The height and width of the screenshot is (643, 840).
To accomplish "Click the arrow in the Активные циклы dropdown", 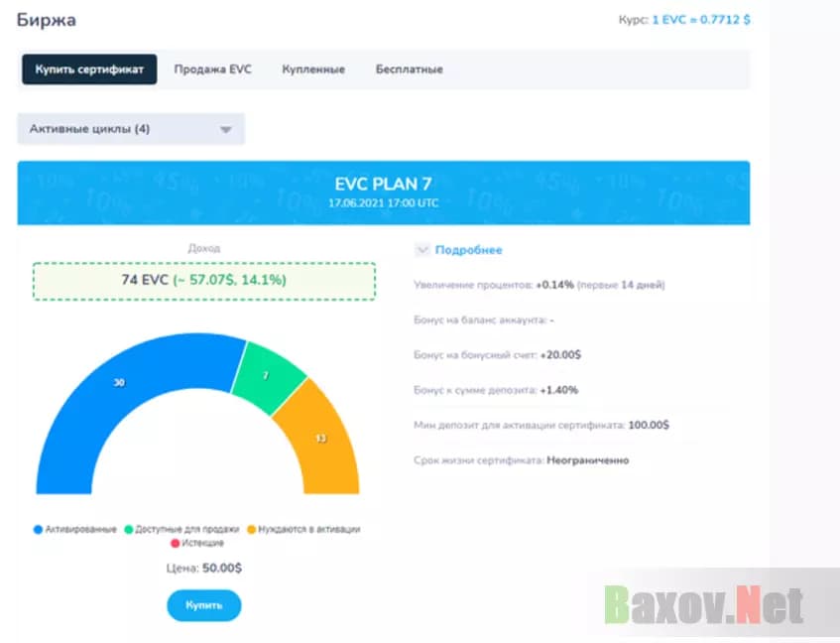I will [225, 130].
